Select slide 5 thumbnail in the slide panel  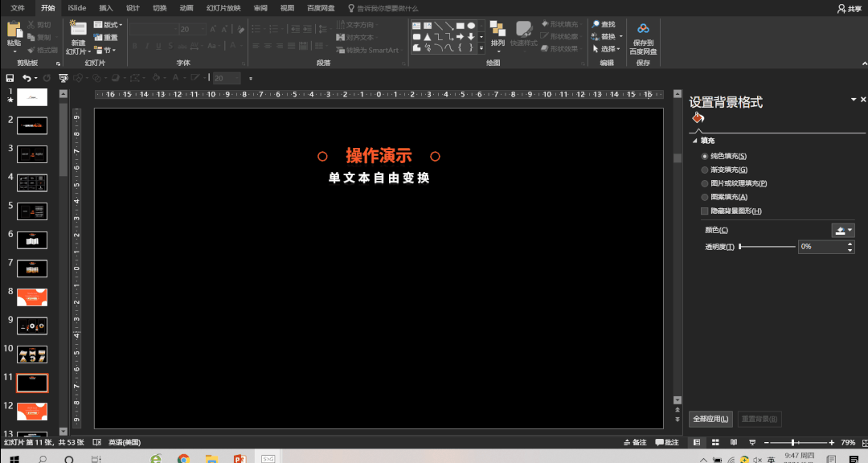pyautogui.click(x=32, y=210)
